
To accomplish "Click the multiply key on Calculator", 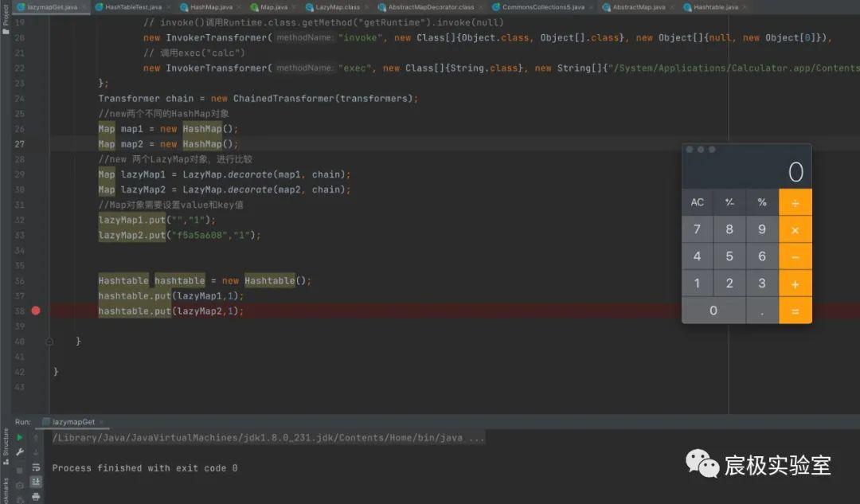I will coord(795,229).
